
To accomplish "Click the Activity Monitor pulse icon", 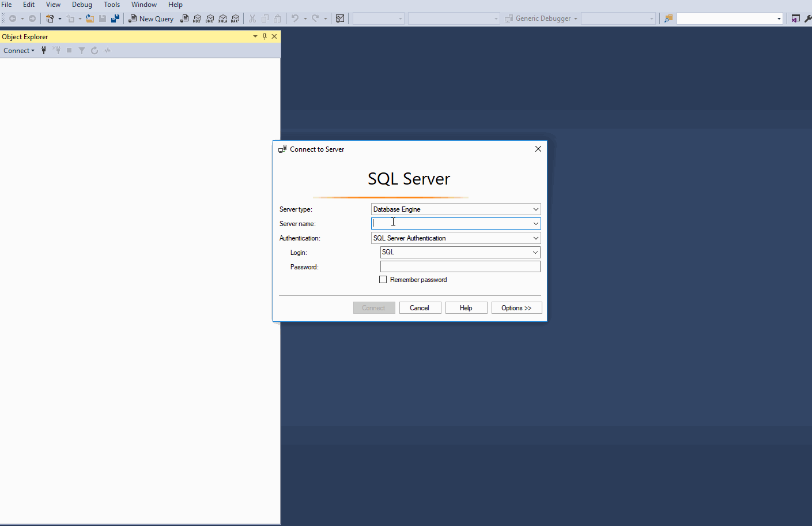I will [107, 50].
